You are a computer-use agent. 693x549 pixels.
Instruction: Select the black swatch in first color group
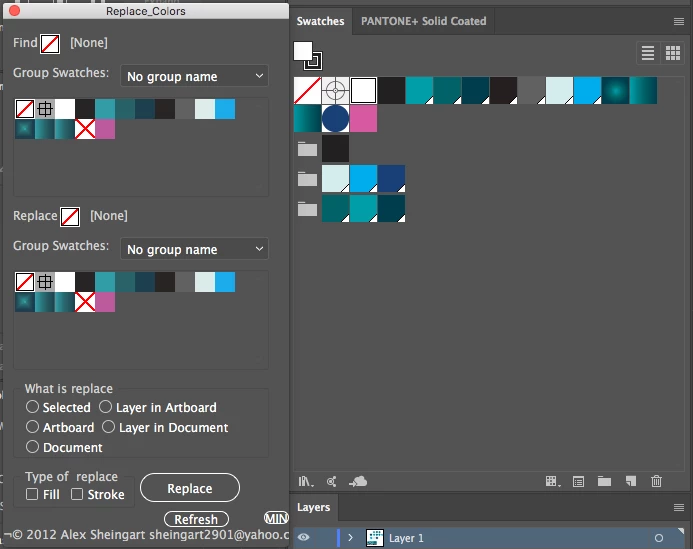tap(335, 149)
